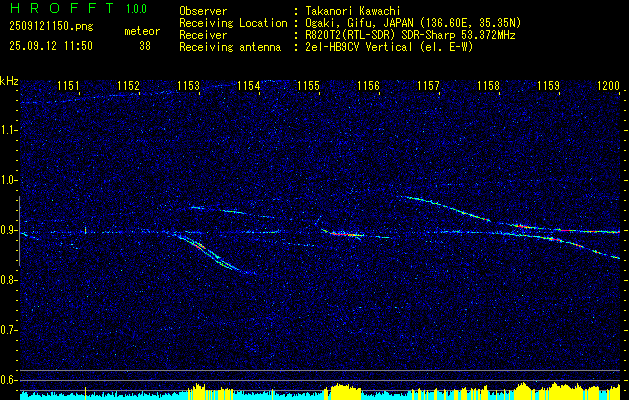Image resolution: width=629 pixels, height=400 pixels.
Task: Click the meteor count value 38
Action: pos(145,46)
